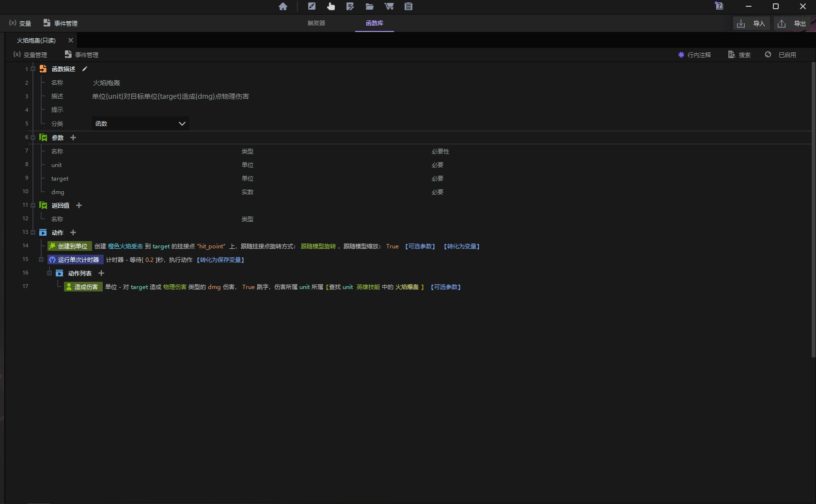Select the pointing hand icon
Screen dimensions: 816x504
click(331, 6)
